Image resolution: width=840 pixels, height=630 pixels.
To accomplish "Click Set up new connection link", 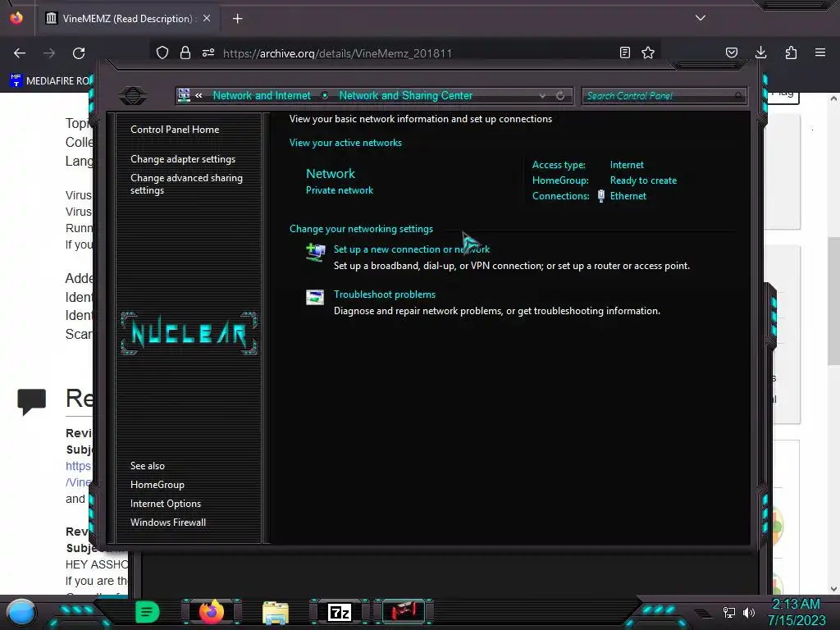I will point(412,249).
